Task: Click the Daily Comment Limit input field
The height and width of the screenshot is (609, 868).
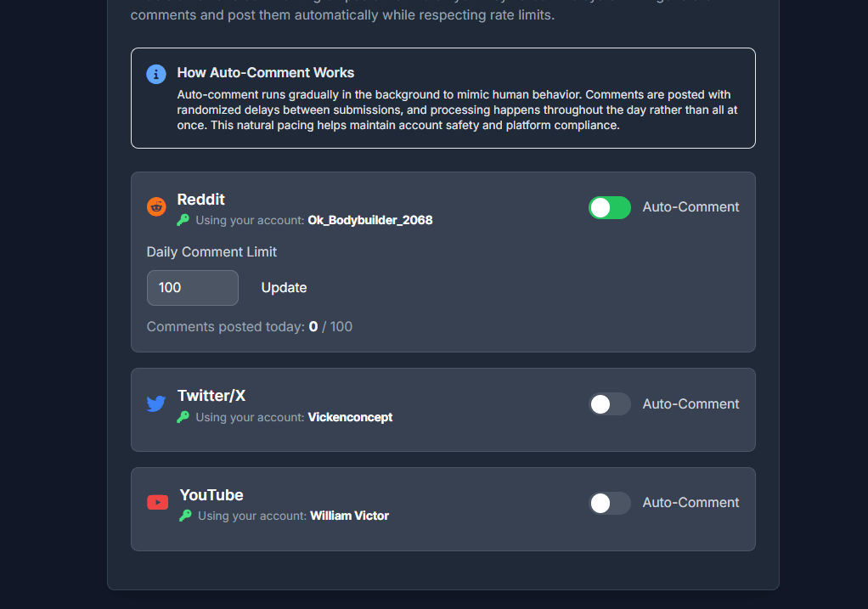Action: click(x=192, y=288)
